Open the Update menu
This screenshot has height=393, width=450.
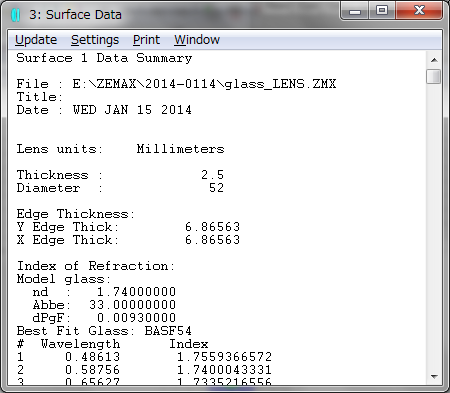coord(36,40)
